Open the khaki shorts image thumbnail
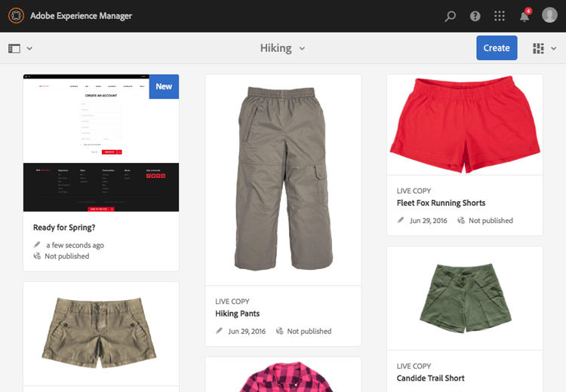 pos(101,334)
